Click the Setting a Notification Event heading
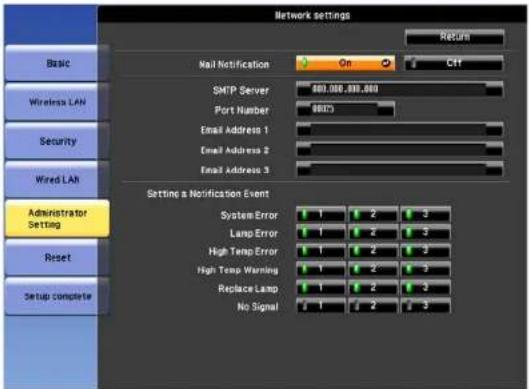 (208, 194)
